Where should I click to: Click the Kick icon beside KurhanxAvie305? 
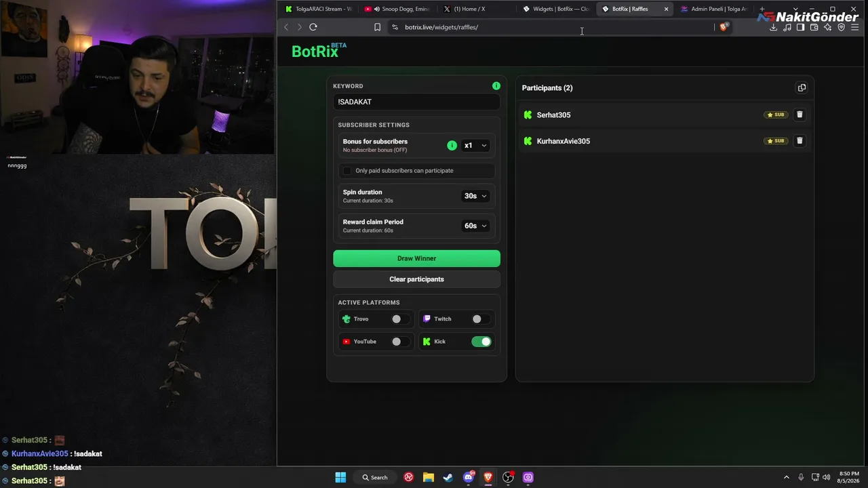click(x=528, y=141)
